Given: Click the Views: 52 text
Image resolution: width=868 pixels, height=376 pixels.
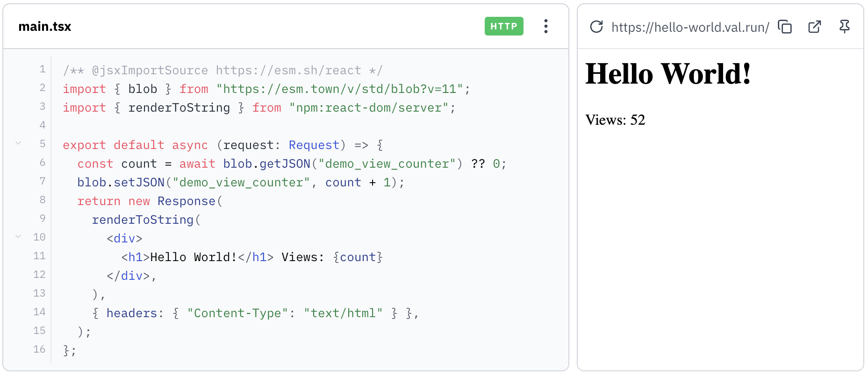Looking at the screenshot, I should tap(615, 121).
